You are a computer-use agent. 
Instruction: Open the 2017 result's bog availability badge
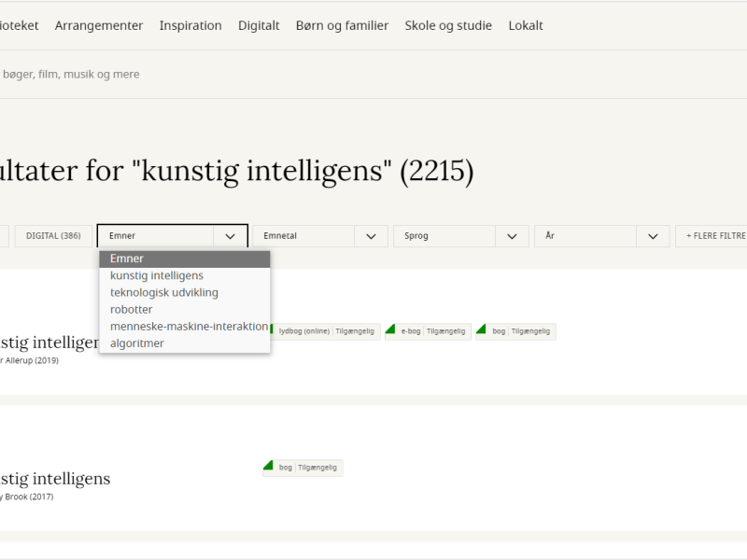(303, 468)
